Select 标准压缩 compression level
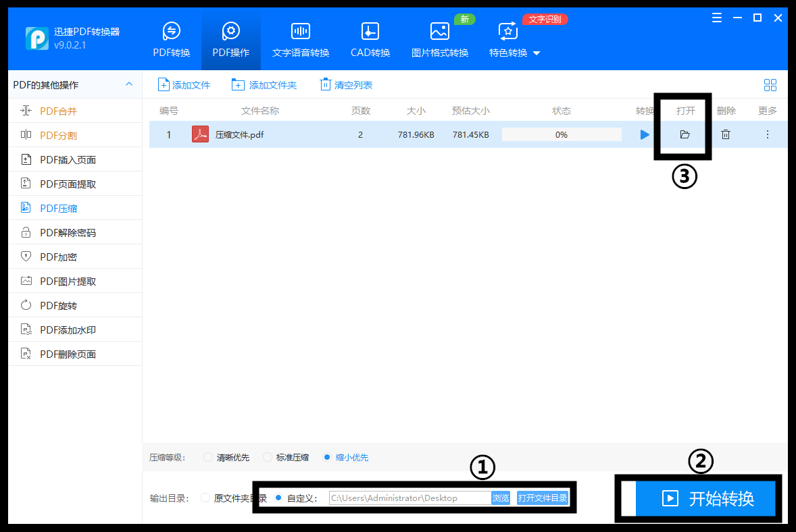 pyautogui.click(x=286, y=458)
